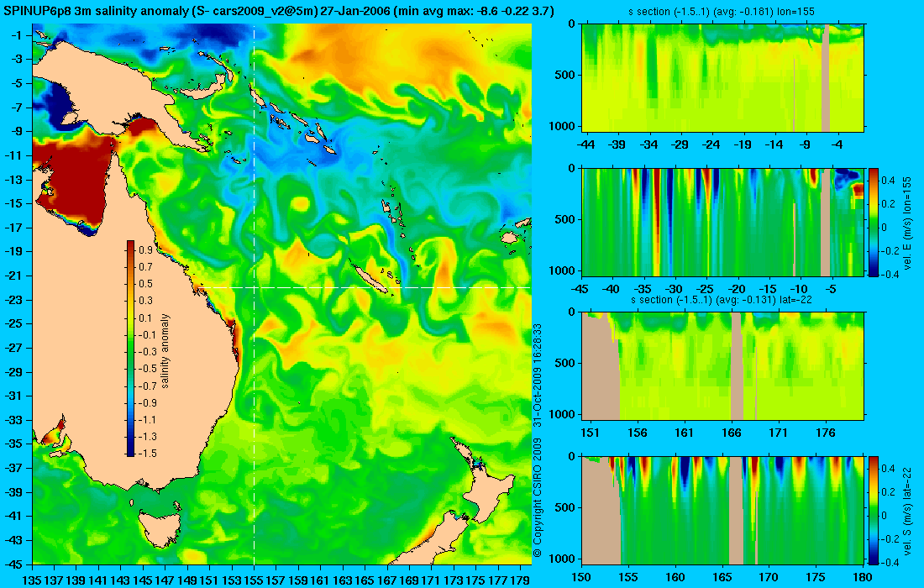Screen dimensions: 924x588
Task: Click the salinity anomaly colorbar on the map
Action: (130, 349)
